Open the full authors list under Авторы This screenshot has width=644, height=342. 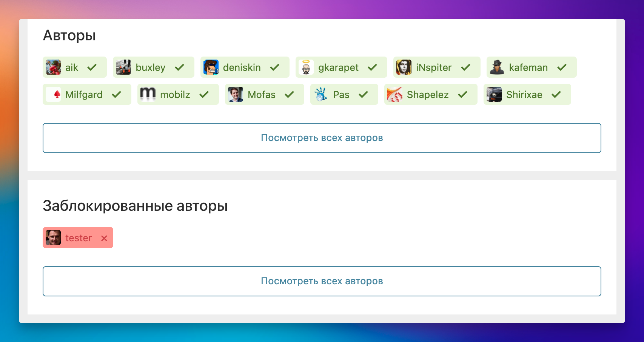point(322,138)
